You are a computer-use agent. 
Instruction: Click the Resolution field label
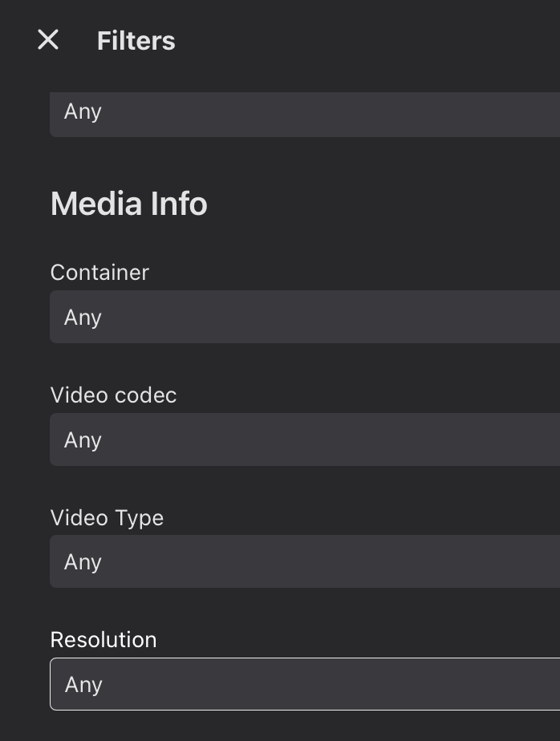[103, 639]
